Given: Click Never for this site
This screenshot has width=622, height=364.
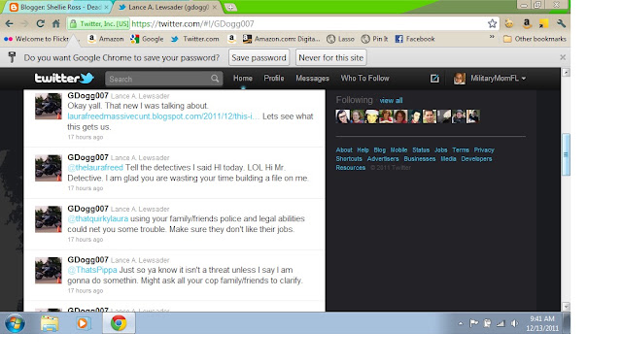Looking at the screenshot, I should (x=330, y=58).
